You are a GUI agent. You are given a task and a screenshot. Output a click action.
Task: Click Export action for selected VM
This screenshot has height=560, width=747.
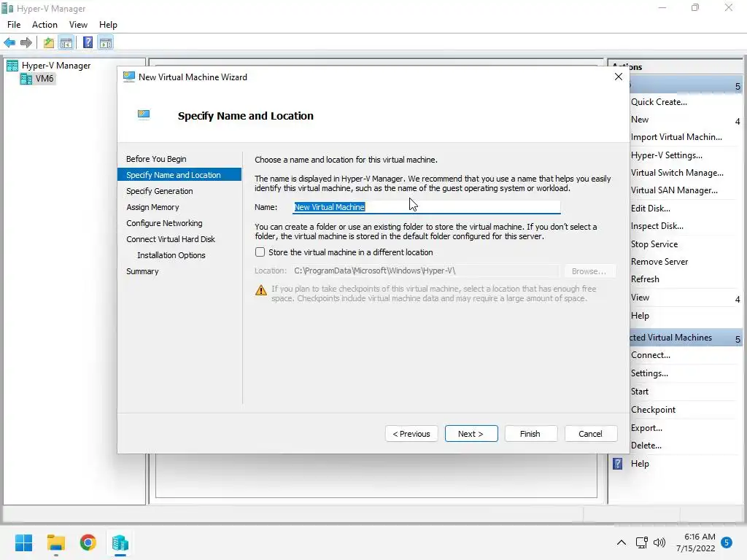pos(646,428)
